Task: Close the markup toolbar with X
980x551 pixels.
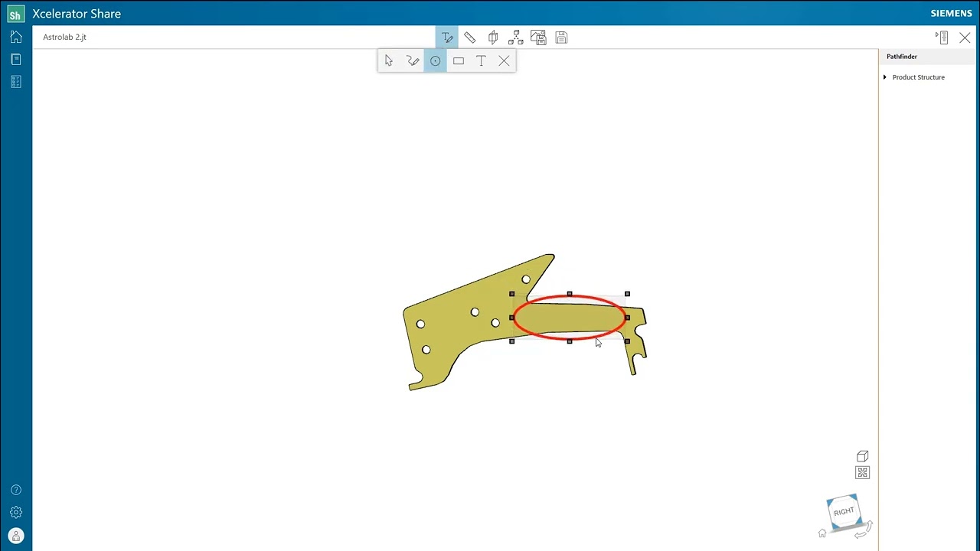Action: click(504, 61)
